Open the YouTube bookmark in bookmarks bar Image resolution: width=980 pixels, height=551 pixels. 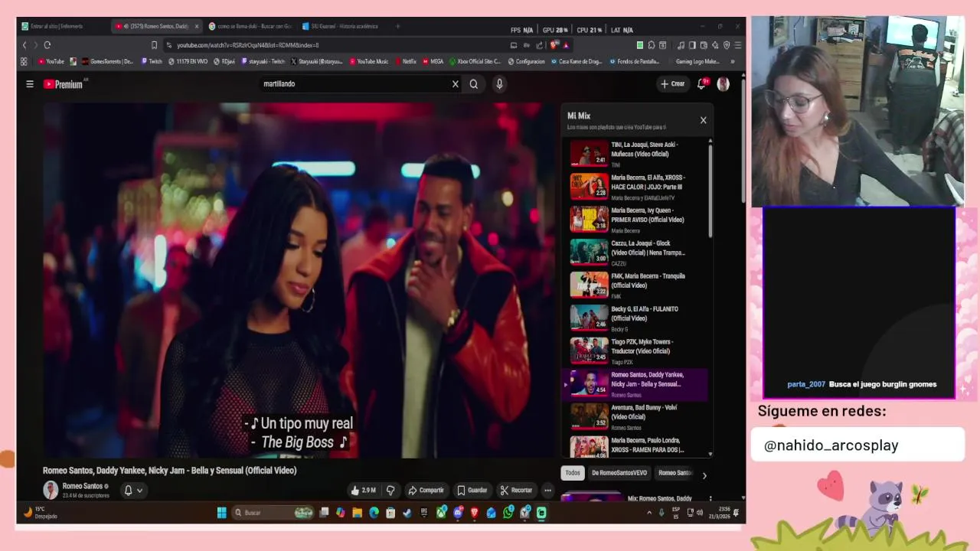pos(51,61)
